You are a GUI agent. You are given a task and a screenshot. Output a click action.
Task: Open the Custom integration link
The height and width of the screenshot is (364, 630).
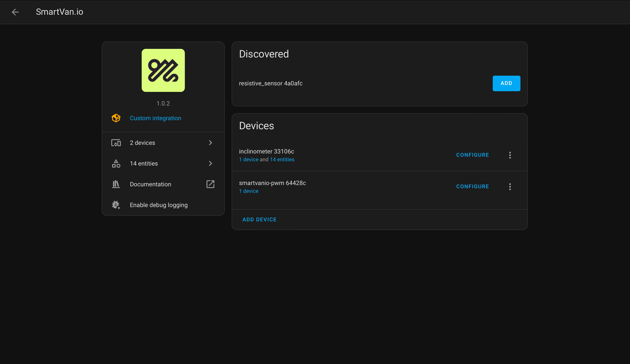point(155,118)
